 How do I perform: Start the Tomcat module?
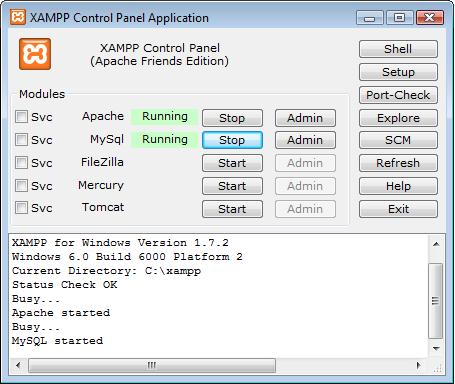tap(232, 209)
